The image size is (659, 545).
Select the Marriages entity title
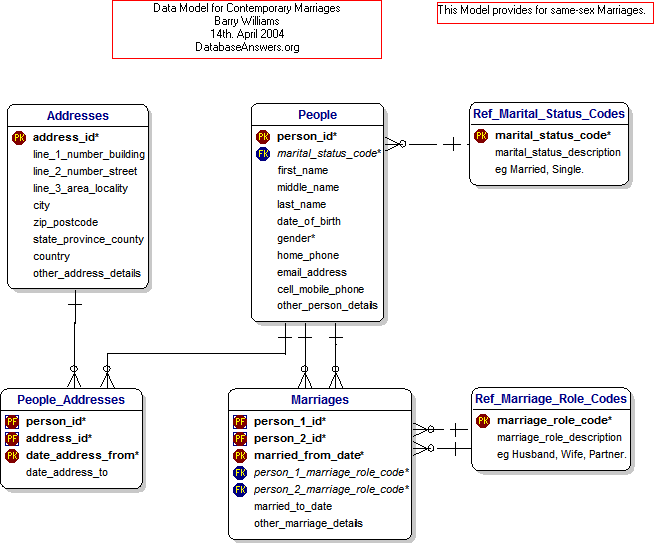coord(320,400)
